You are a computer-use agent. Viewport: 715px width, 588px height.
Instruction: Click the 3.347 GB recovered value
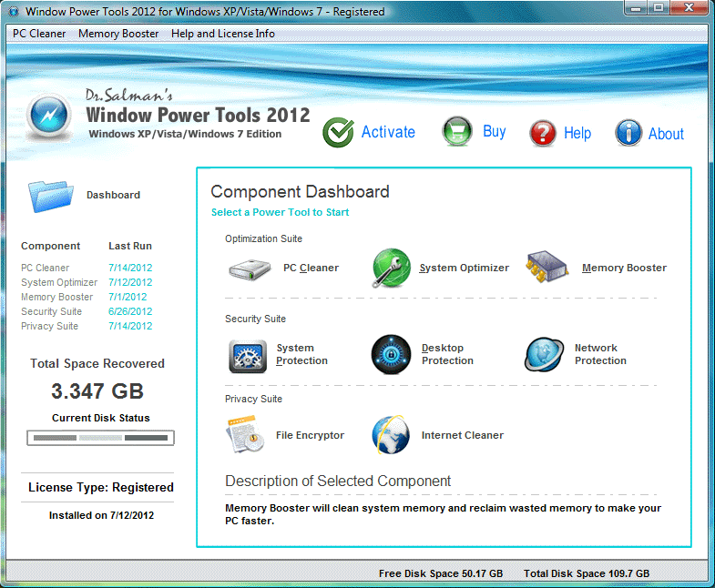[x=97, y=391]
